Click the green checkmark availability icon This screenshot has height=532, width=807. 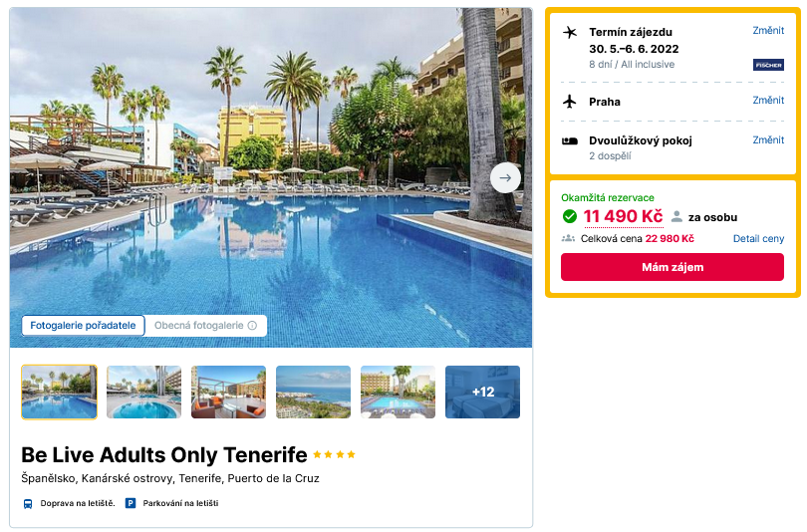pyautogui.click(x=569, y=216)
